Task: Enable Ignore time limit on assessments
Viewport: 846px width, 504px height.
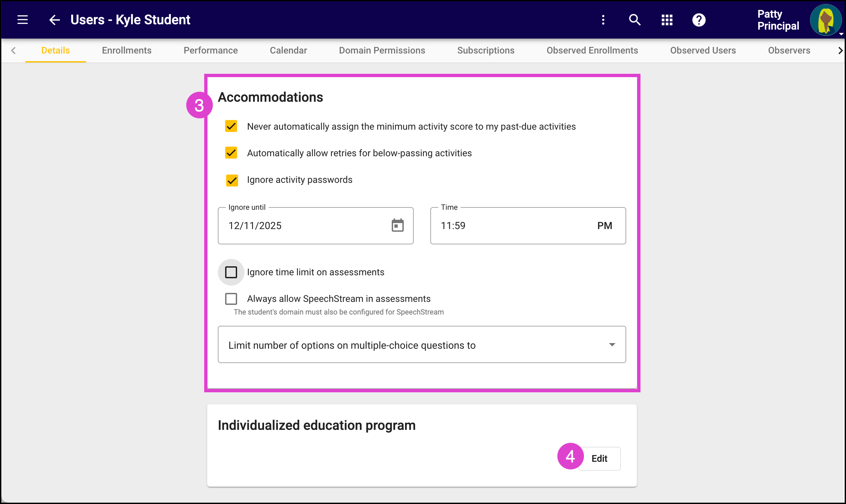Action: pos(231,272)
